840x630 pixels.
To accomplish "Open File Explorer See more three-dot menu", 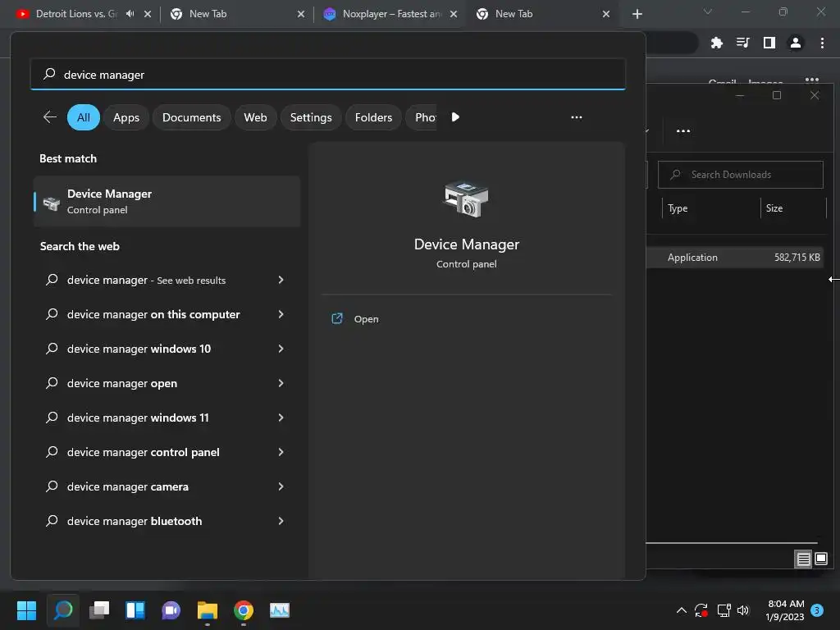I will click(683, 131).
